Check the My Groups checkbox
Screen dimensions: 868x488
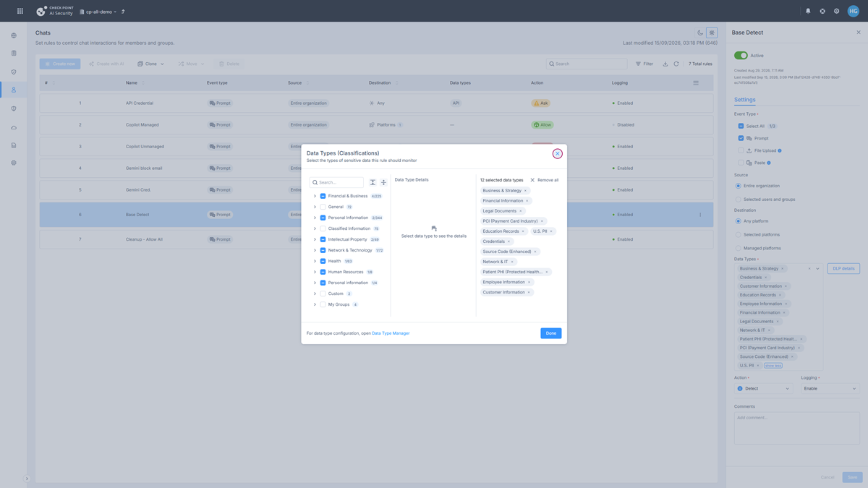point(323,304)
